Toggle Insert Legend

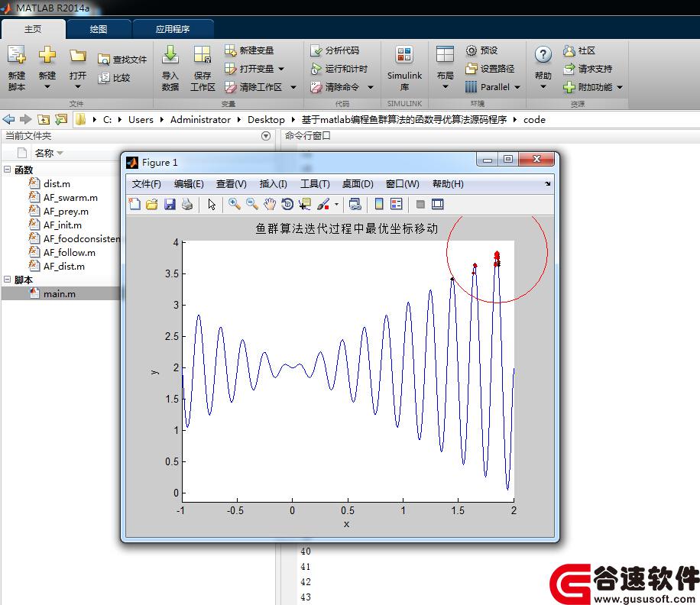pos(397,204)
